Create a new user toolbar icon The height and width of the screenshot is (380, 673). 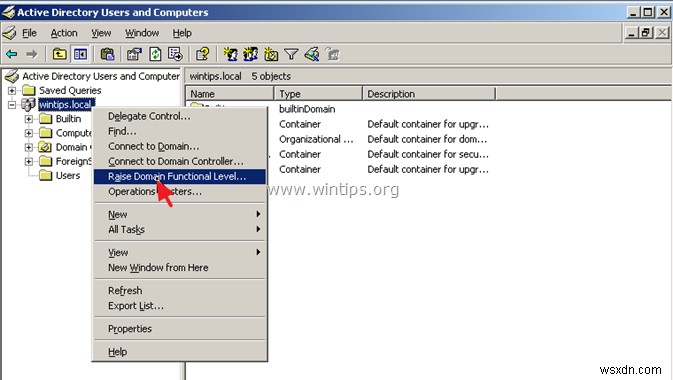(x=230, y=54)
